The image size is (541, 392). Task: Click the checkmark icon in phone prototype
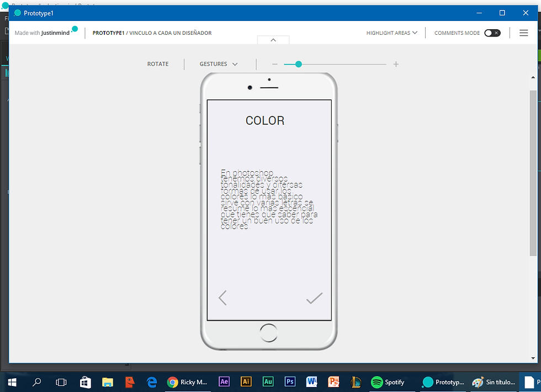pyautogui.click(x=314, y=298)
